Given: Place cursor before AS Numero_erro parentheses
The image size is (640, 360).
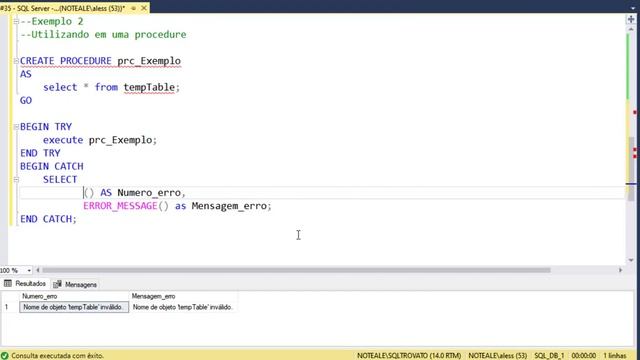Looking at the screenshot, I should (x=84, y=193).
